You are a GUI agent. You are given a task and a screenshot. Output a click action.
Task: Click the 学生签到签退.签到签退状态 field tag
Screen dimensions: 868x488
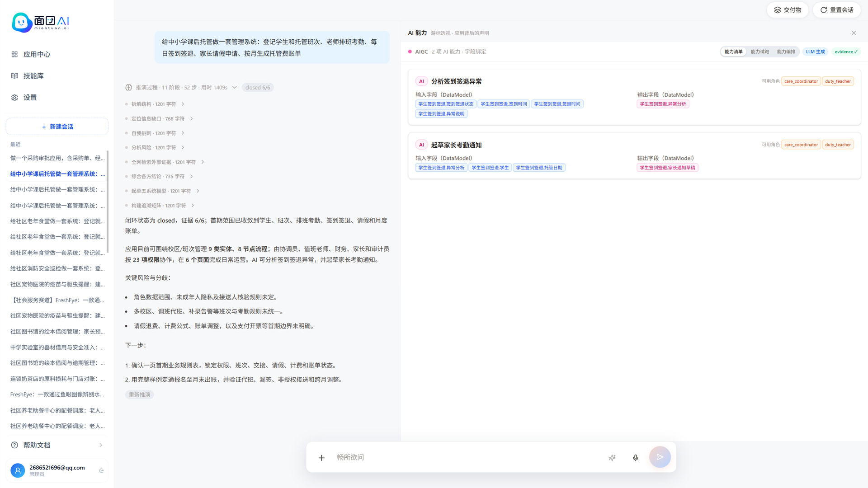point(446,104)
